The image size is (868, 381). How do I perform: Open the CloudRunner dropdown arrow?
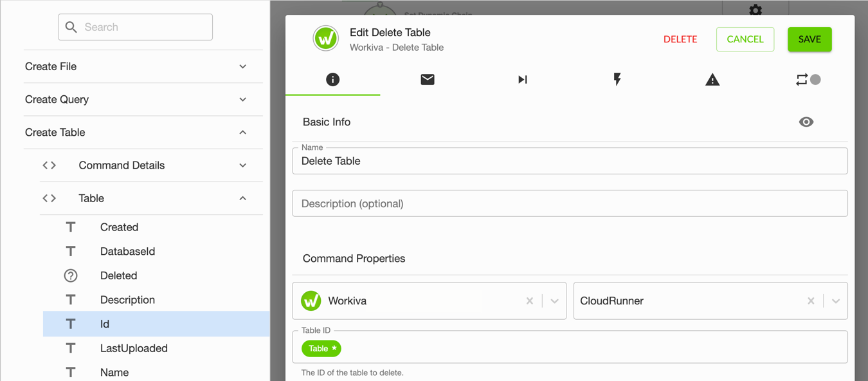[x=836, y=301]
